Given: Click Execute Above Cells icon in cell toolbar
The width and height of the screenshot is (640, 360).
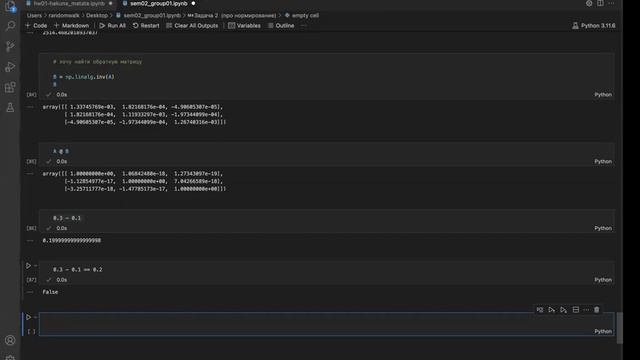Looking at the screenshot, I should click(552, 310).
